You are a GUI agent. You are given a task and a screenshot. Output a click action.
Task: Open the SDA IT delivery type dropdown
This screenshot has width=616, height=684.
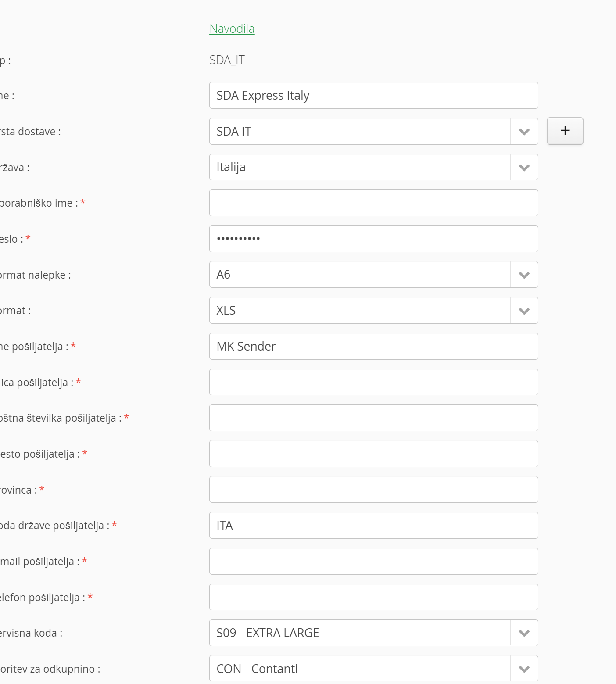(x=374, y=131)
